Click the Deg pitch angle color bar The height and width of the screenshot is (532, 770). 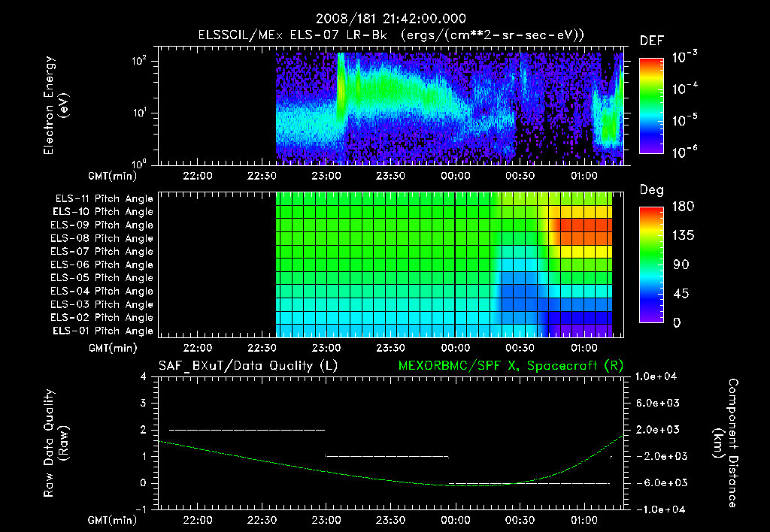pos(651,264)
